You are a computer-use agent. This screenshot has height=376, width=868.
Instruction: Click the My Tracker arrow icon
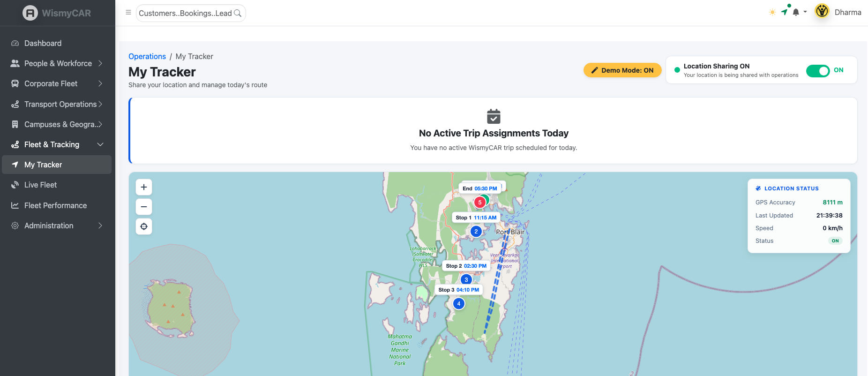[x=15, y=165]
